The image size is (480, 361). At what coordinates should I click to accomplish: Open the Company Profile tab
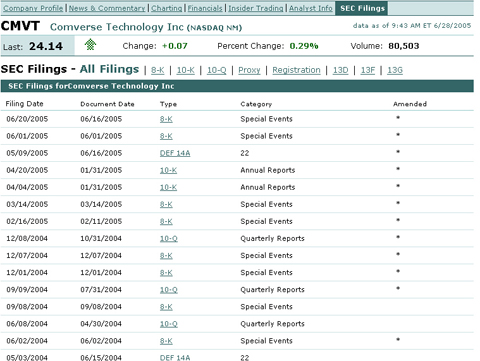33,8
